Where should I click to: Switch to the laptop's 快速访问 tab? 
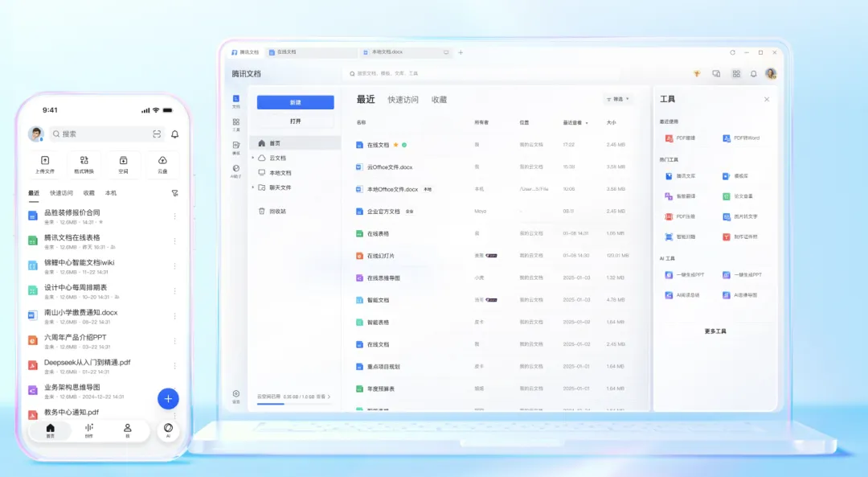[x=403, y=100]
